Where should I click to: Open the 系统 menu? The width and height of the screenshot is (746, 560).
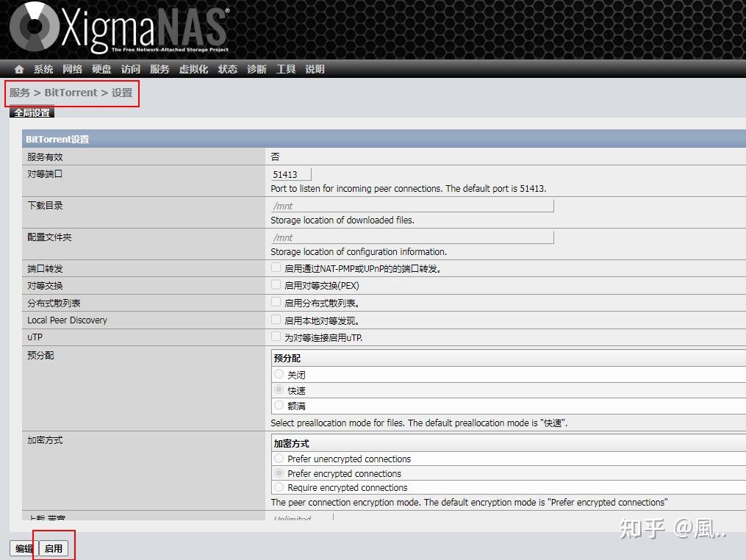[x=43, y=69]
